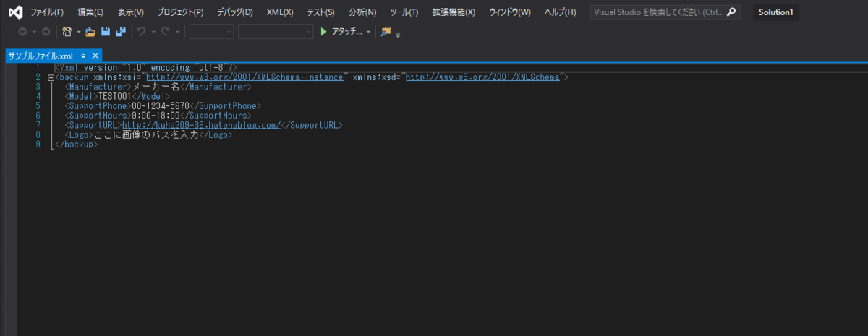The image size is (868, 336).
Task: Open the テスト(S) menu
Action: click(x=320, y=12)
